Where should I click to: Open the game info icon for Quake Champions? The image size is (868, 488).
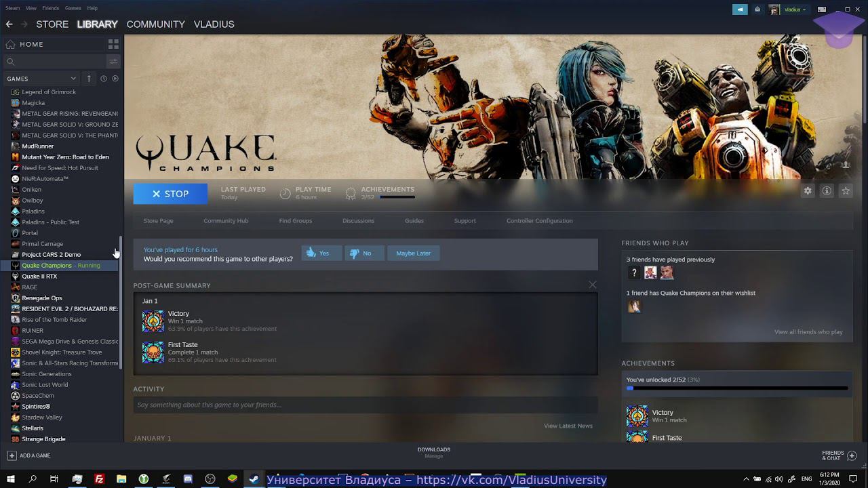click(827, 191)
